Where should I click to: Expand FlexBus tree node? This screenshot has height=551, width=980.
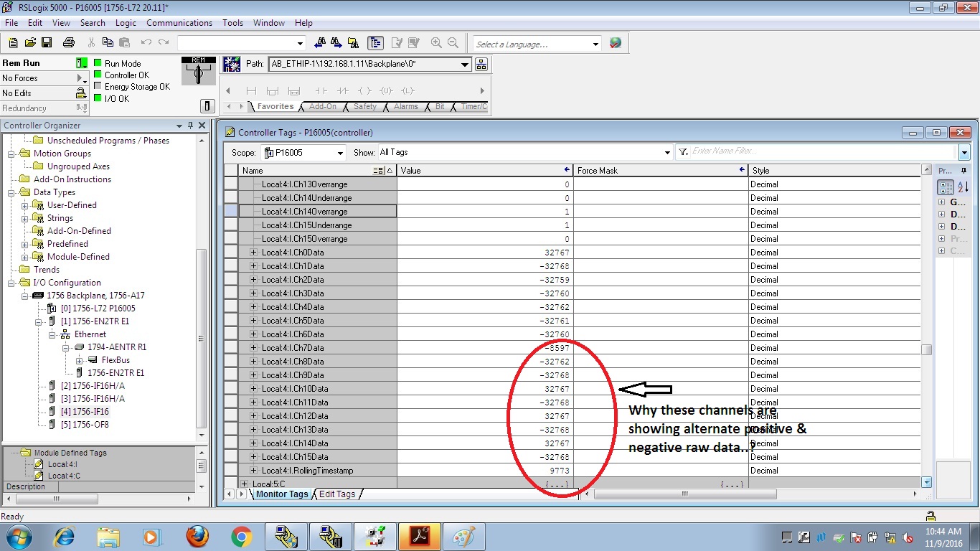tap(80, 360)
